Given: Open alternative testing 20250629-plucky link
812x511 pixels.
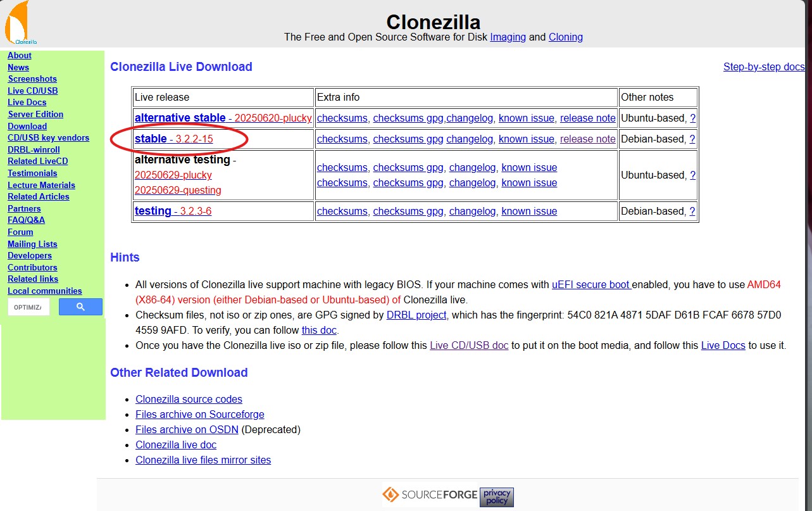Looking at the screenshot, I should coord(173,175).
